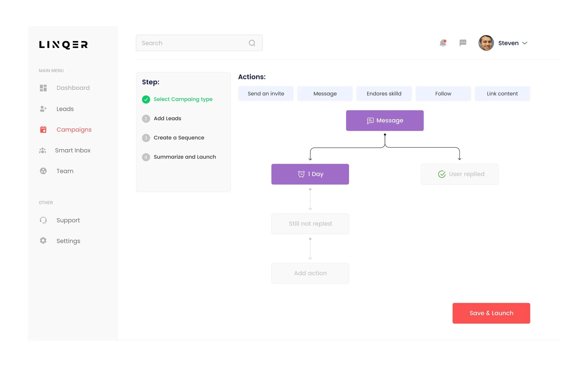
Task: Click the Support headset icon
Action: (43, 220)
